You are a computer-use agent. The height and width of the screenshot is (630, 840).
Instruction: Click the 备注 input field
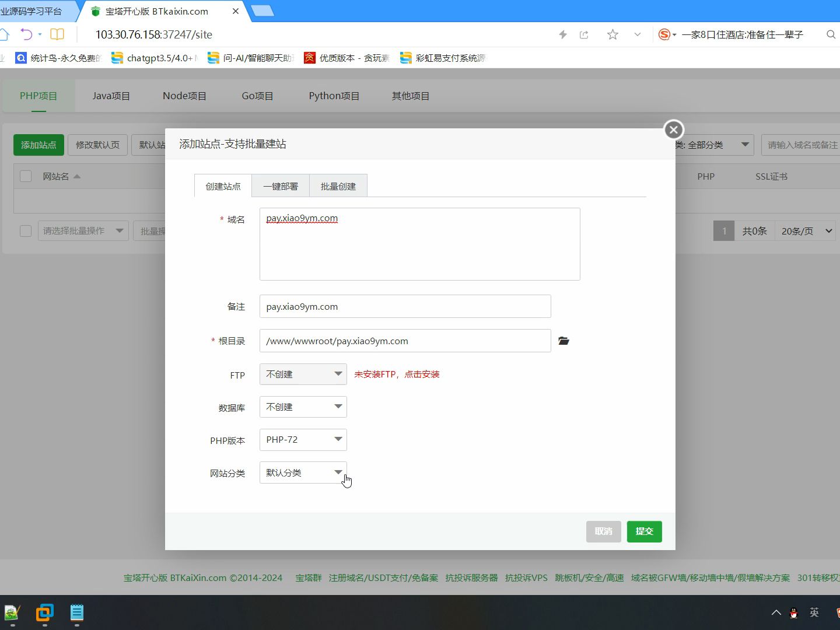click(405, 306)
